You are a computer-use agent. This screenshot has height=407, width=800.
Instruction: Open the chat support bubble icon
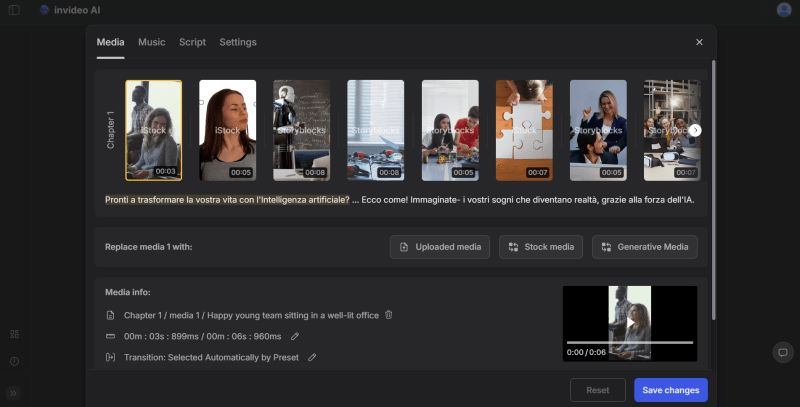click(783, 352)
